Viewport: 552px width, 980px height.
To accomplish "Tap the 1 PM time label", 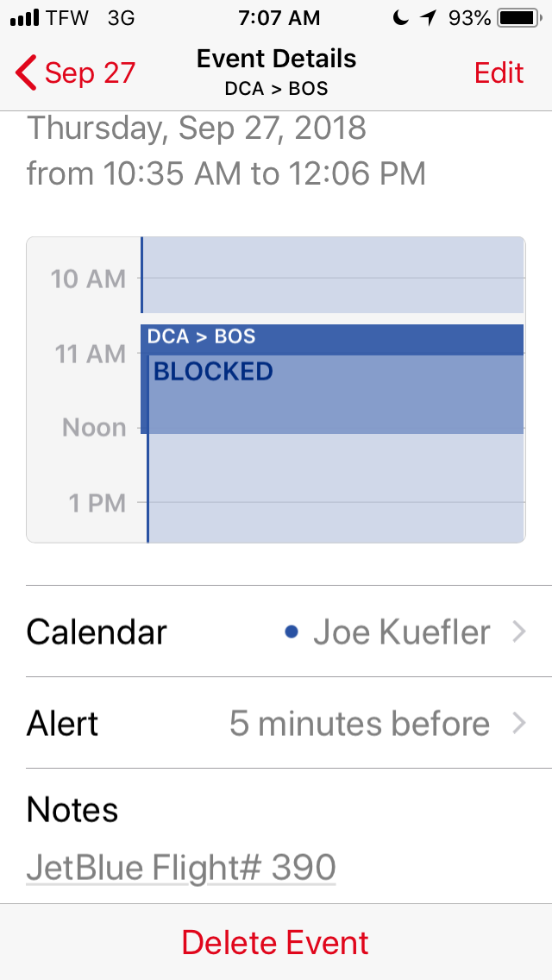I will tap(97, 502).
